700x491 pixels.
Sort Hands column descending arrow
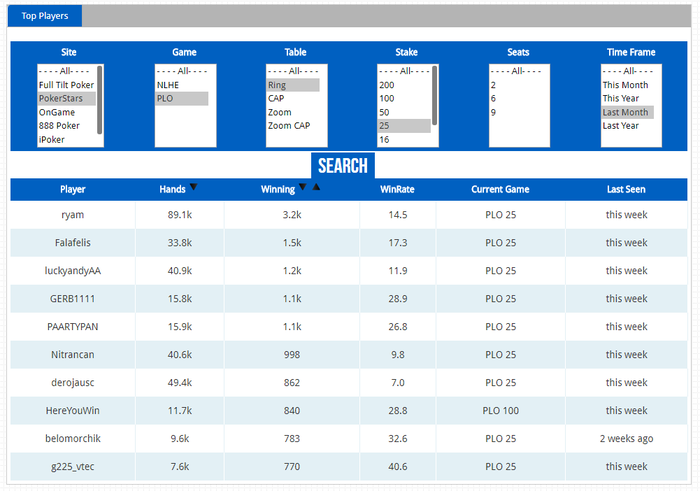tap(193, 187)
